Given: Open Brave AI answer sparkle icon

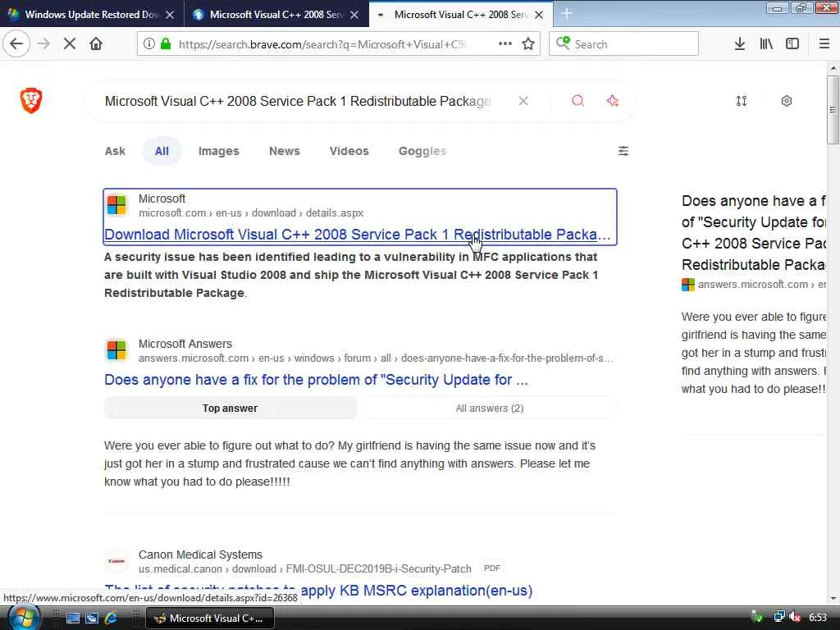Looking at the screenshot, I should click(x=613, y=101).
